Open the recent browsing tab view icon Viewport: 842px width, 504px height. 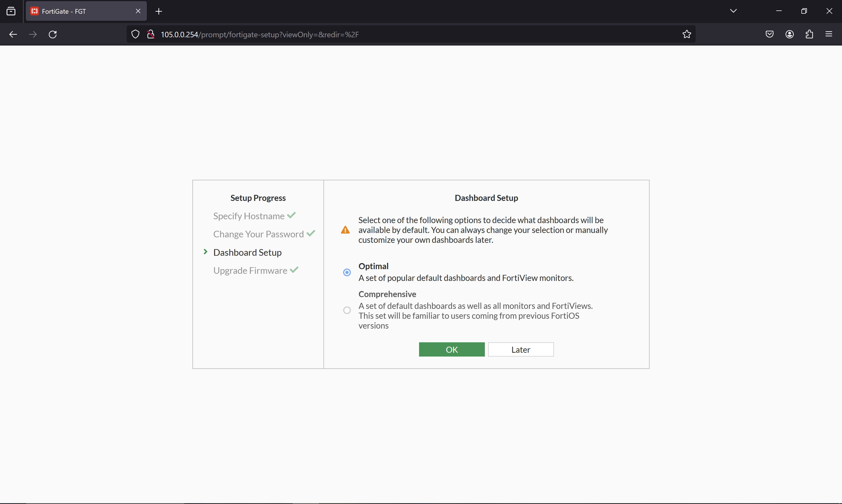11,11
